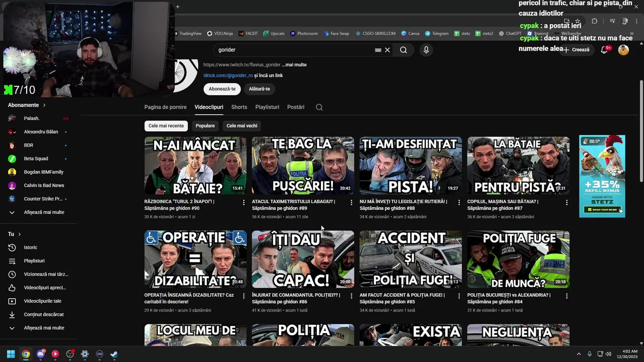Start voice search with microphone icon

pos(426,50)
